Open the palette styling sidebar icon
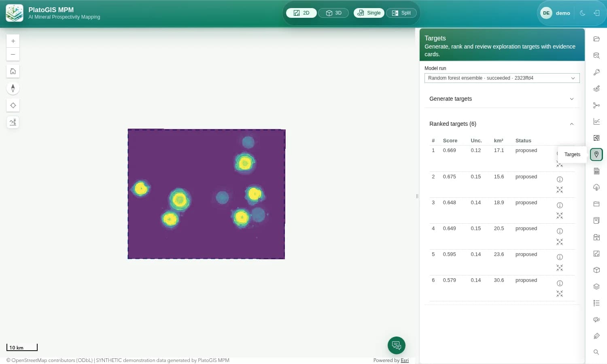Image resolution: width=607 pixels, height=364 pixels. (596, 320)
